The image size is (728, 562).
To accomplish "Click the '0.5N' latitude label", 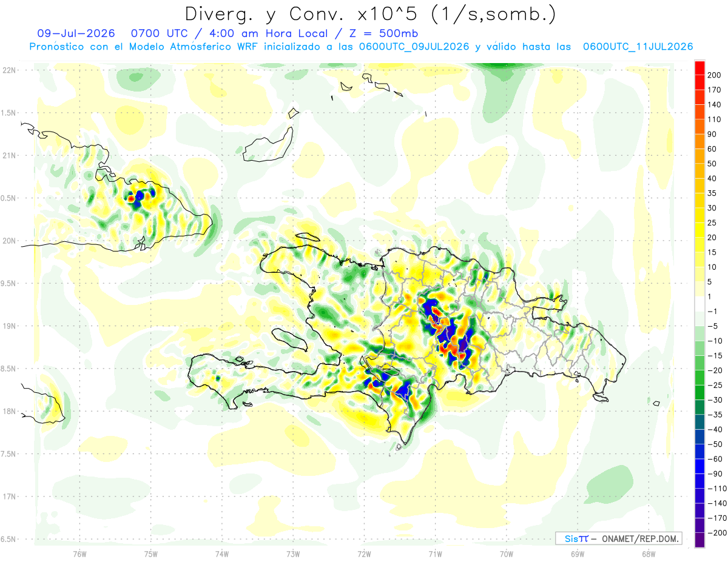I will coord(8,198).
